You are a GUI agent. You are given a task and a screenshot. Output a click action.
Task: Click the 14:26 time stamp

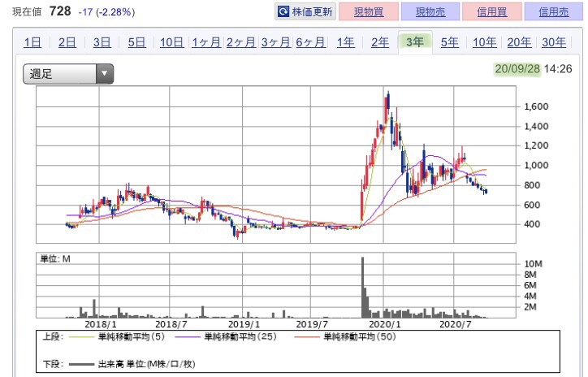tap(558, 69)
